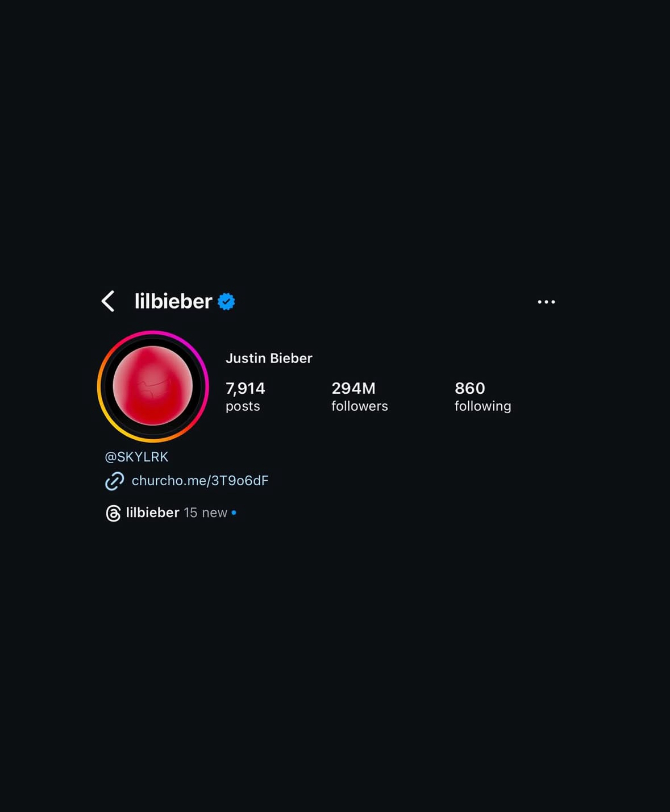The width and height of the screenshot is (670, 812).
Task: Open the 860 following count
Action: [470, 388]
